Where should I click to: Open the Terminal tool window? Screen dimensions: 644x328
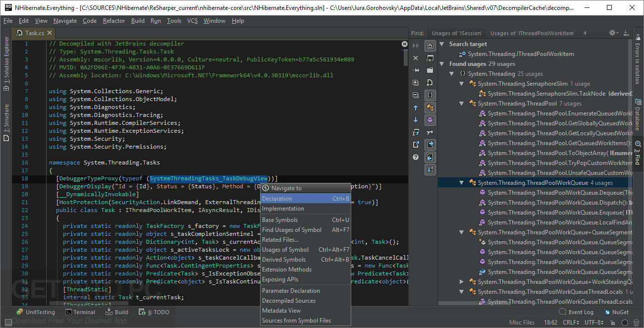click(x=79, y=312)
